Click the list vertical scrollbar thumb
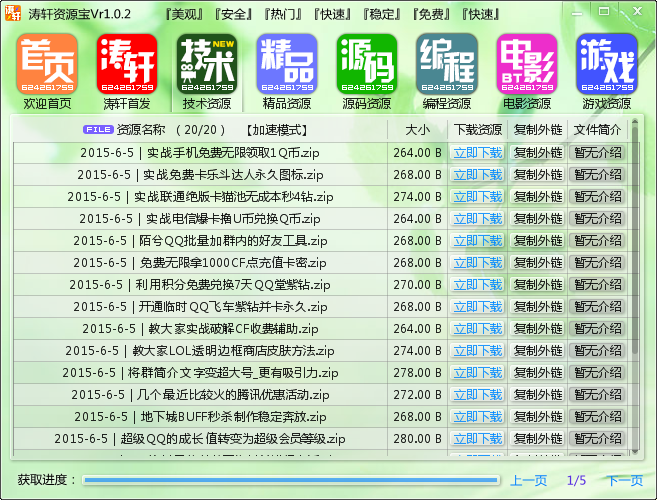The width and height of the screenshot is (657, 500). (635, 243)
